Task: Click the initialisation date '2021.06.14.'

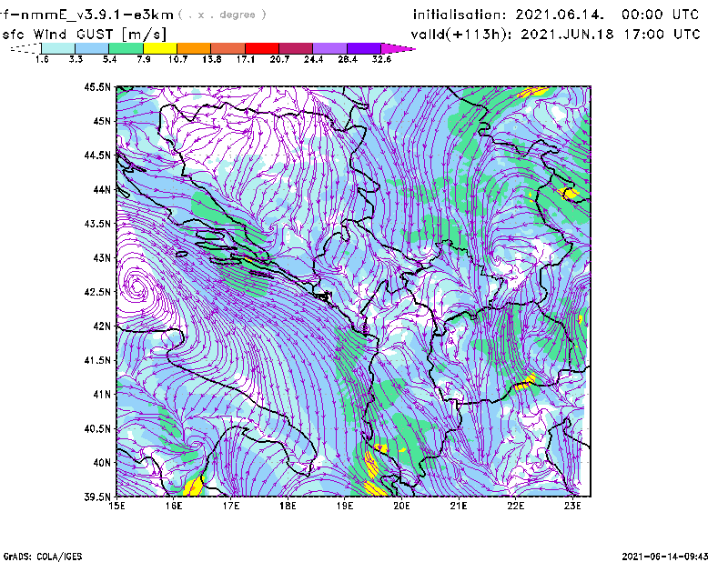Action: pos(560,15)
